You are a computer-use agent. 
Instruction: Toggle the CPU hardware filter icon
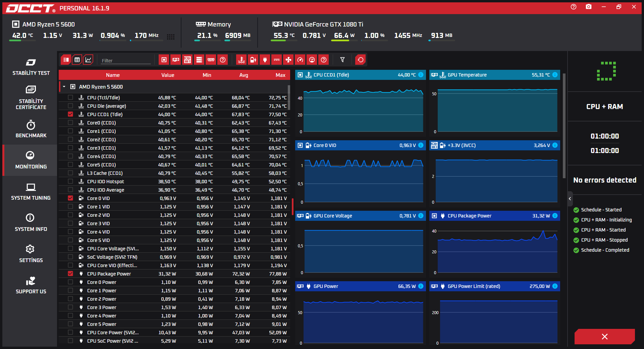pyautogui.click(x=164, y=60)
